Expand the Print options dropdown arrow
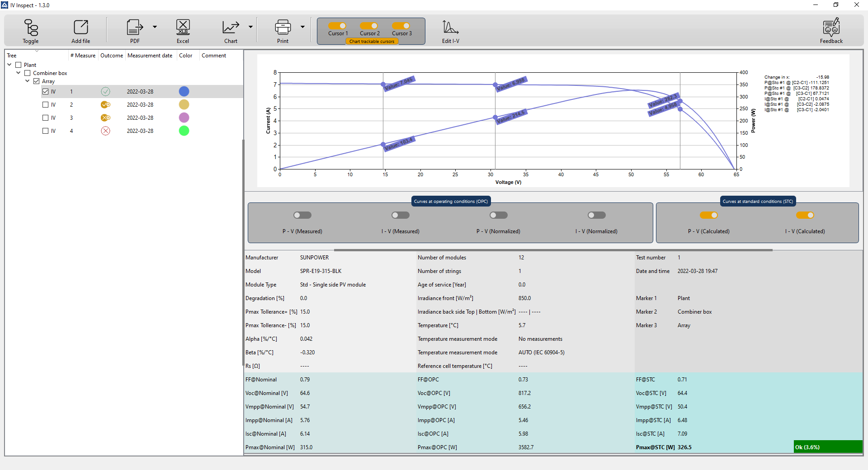 [302, 27]
